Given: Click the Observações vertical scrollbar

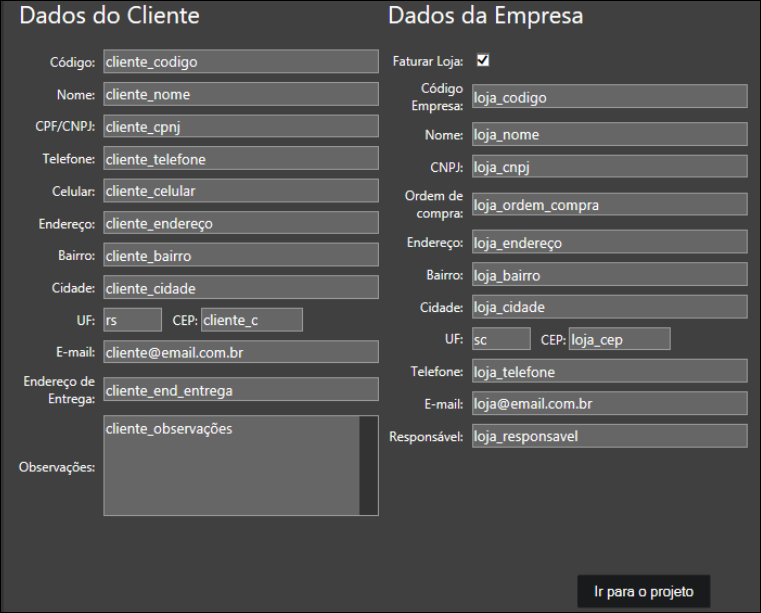Looking at the screenshot, I should (368, 466).
